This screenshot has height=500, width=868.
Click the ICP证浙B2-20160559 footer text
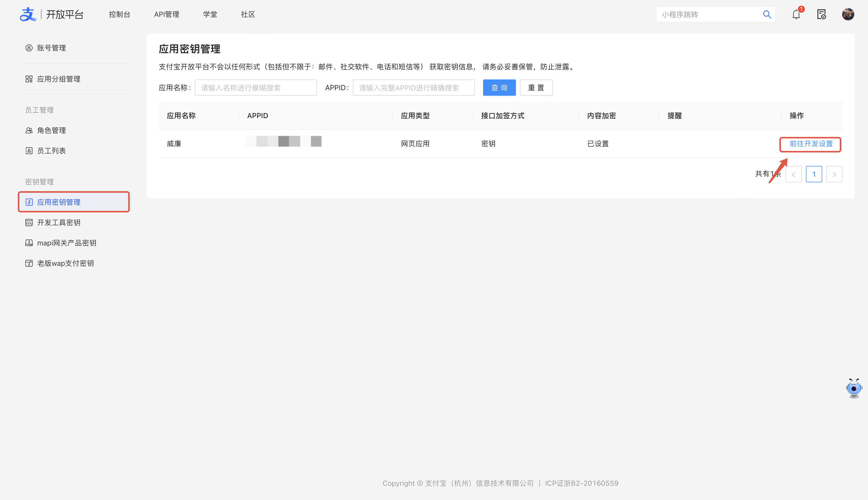pos(582,483)
